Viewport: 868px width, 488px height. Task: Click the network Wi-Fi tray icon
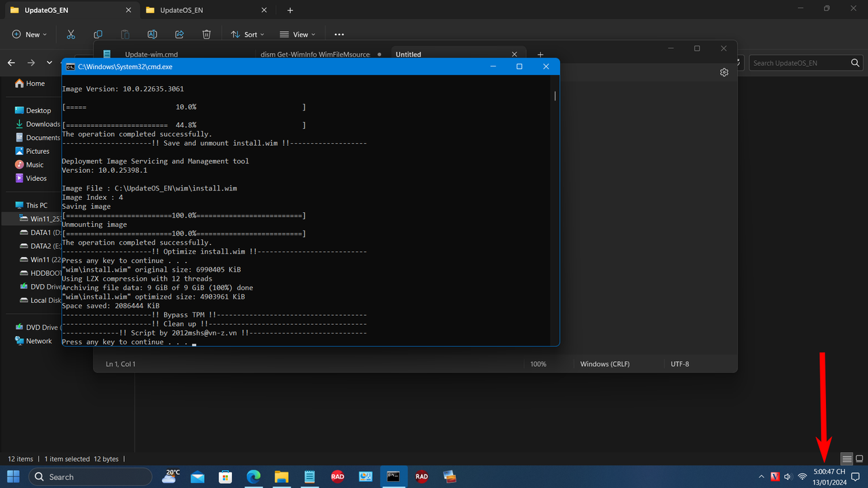(x=802, y=477)
